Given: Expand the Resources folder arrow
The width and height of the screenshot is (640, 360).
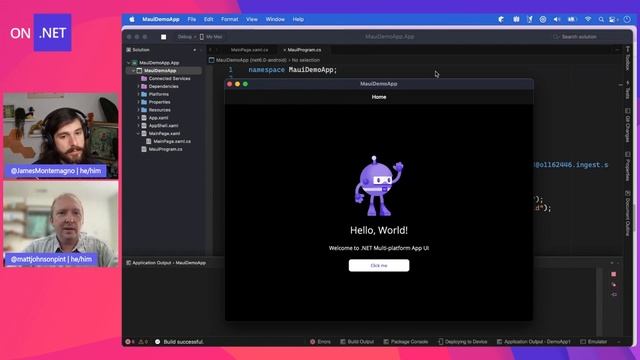Looking at the screenshot, I should coord(138,110).
